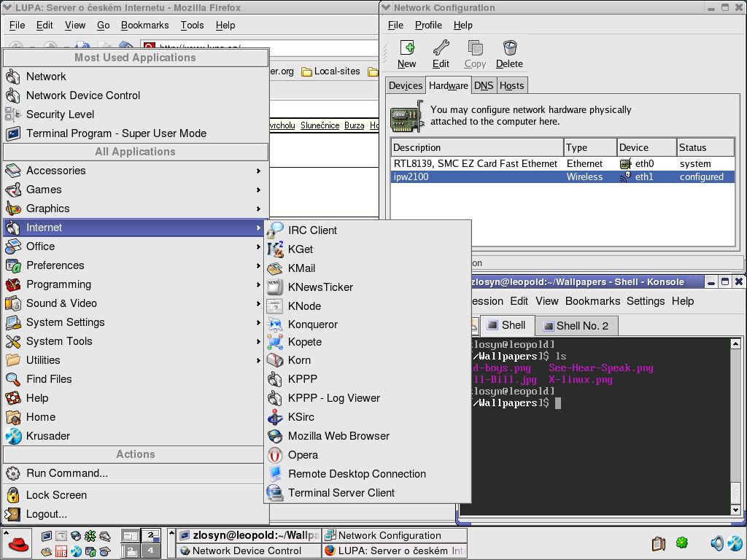Launch Krusader file manager
The image size is (747, 560).
136,436
